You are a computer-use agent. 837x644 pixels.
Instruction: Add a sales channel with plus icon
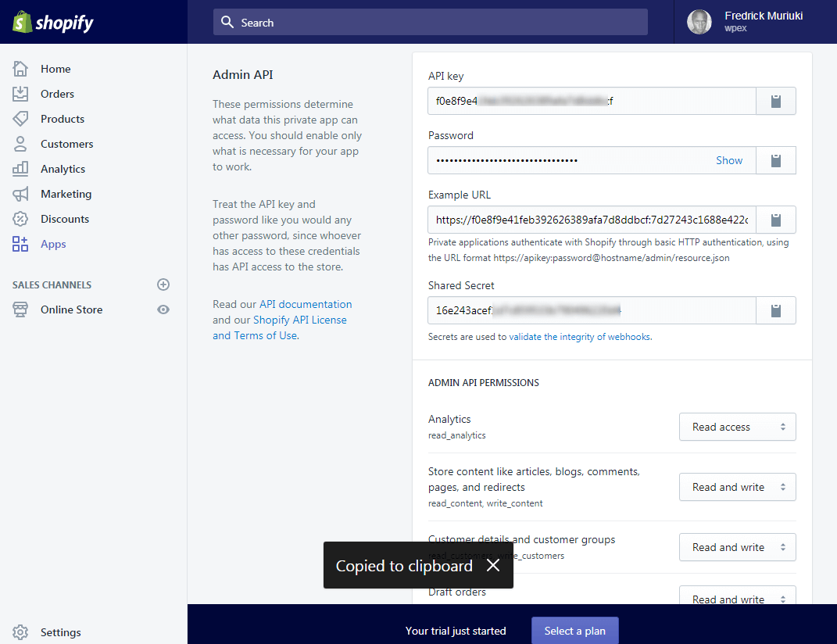click(x=163, y=284)
